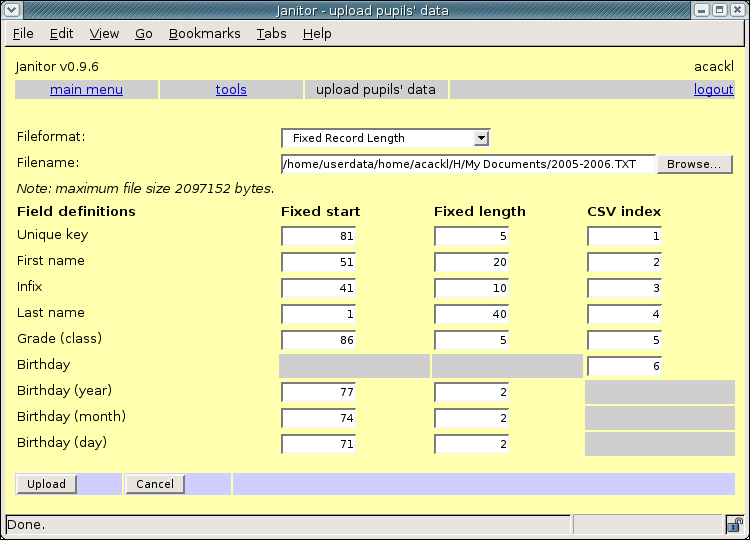Edit Birthday (day) fixed length field
This screenshot has height=540, width=750.
click(x=472, y=444)
